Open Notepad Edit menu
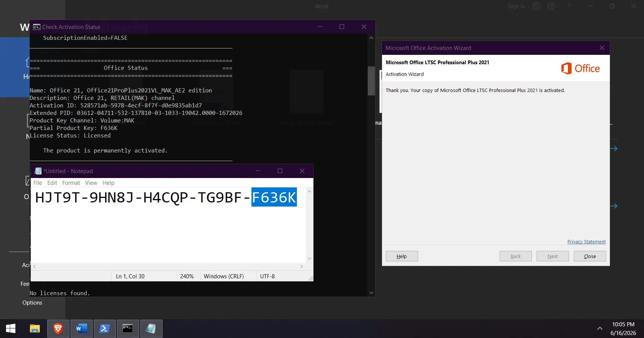 52,183
